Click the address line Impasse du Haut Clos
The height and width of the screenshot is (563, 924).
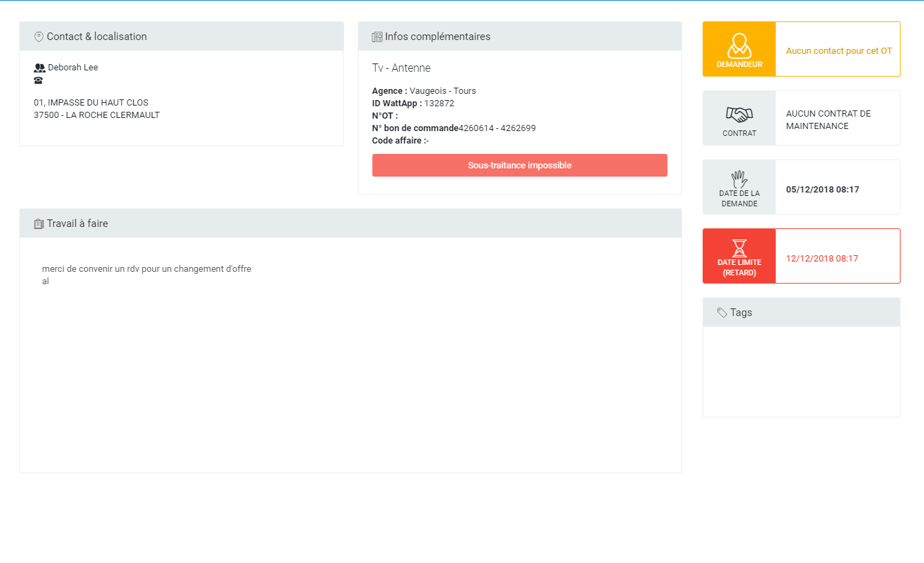(x=91, y=103)
